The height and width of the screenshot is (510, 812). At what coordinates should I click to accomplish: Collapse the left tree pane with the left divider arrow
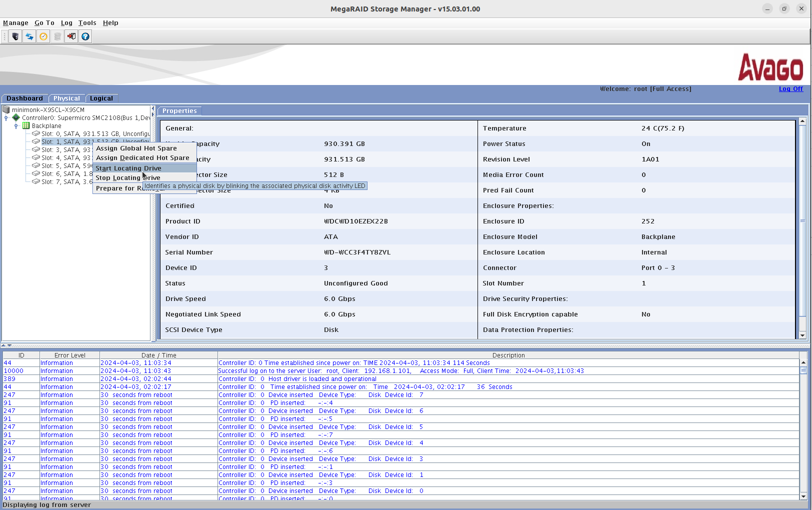153,108
